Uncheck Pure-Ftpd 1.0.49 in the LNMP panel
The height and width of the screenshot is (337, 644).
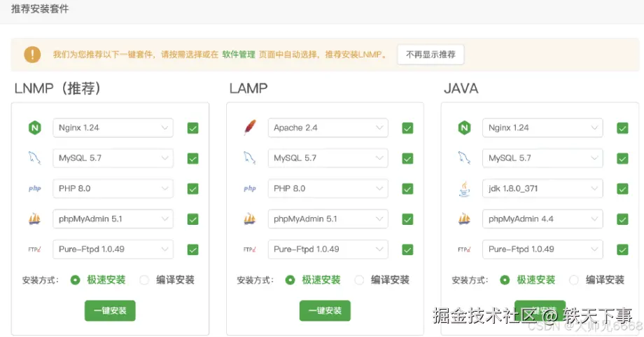(x=192, y=250)
